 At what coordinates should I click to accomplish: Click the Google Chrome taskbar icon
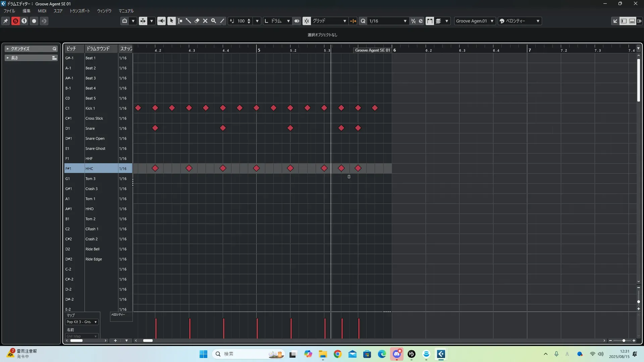pos(338,354)
